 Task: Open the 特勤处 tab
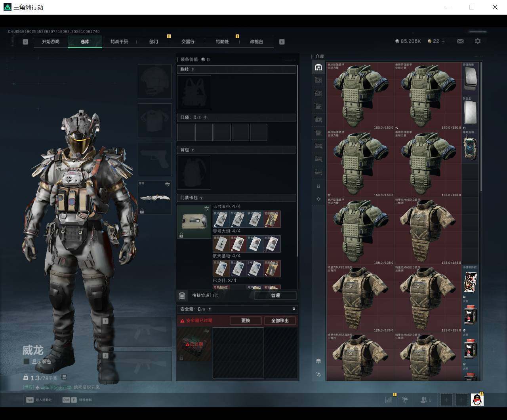pyautogui.click(x=222, y=42)
